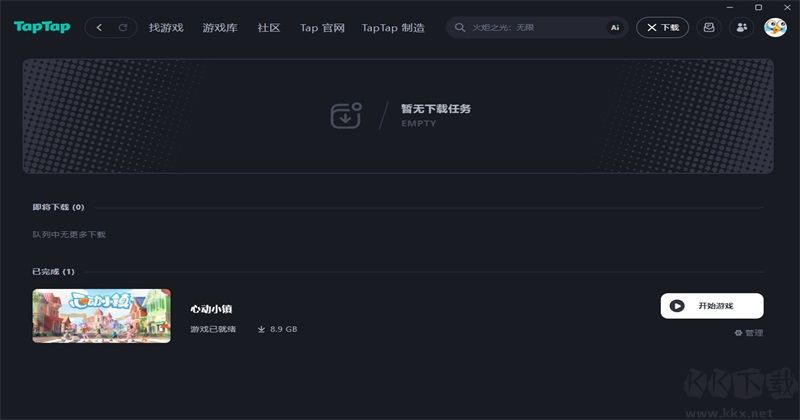The image size is (800, 420).
Task: Open the TapTap 制造 tab
Action: 393,28
